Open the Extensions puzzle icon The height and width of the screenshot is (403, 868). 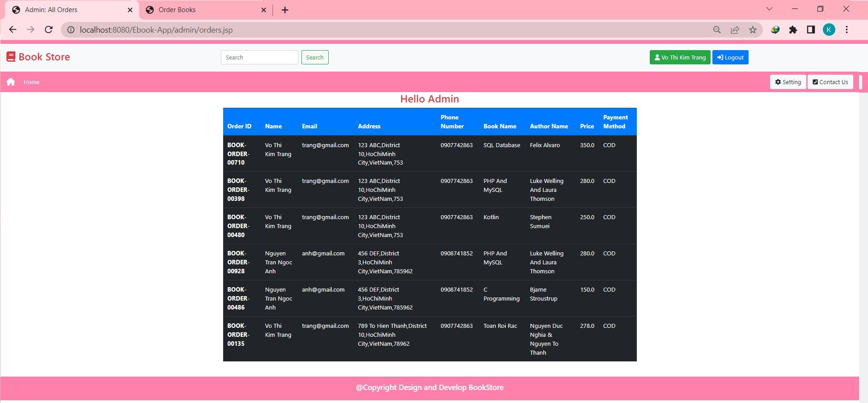tap(793, 30)
